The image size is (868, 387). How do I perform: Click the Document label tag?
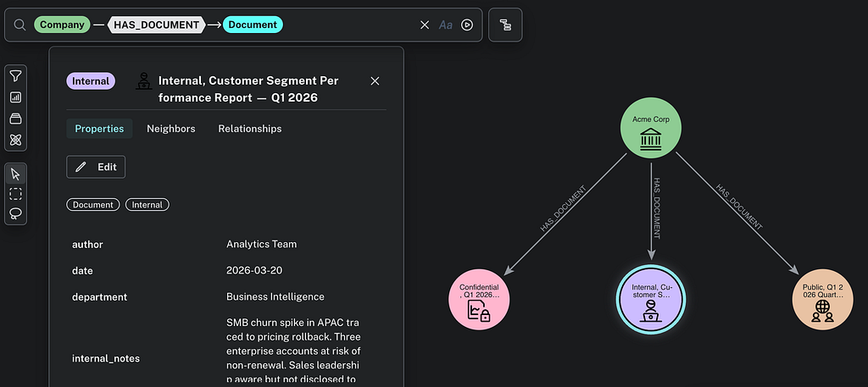93,205
